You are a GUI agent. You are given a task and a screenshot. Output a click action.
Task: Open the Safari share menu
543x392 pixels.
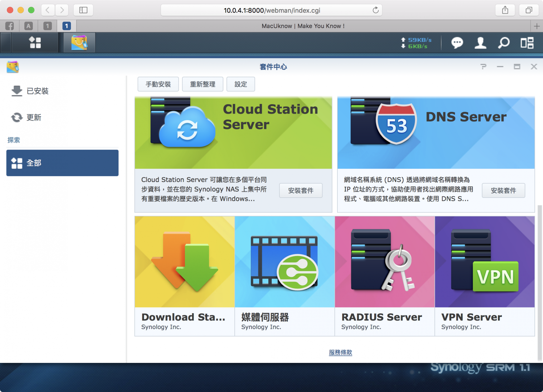(505, 10)
